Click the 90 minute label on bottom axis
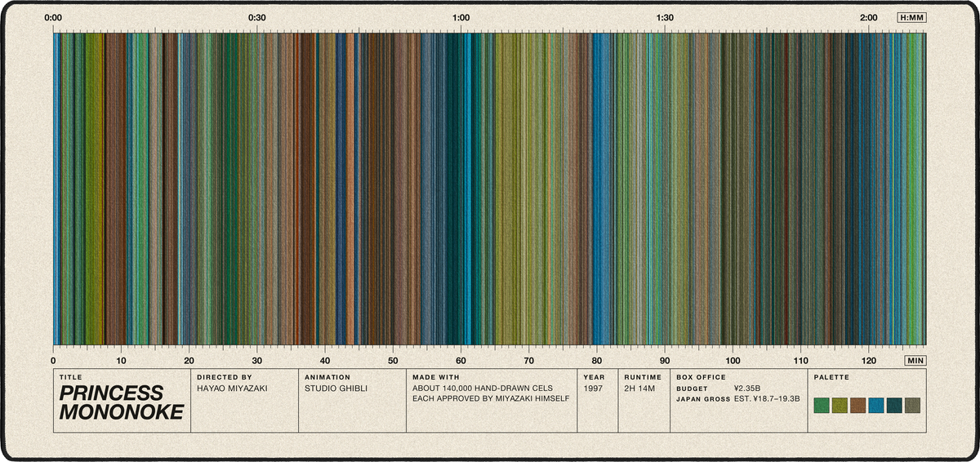 (x=665, y=360)
